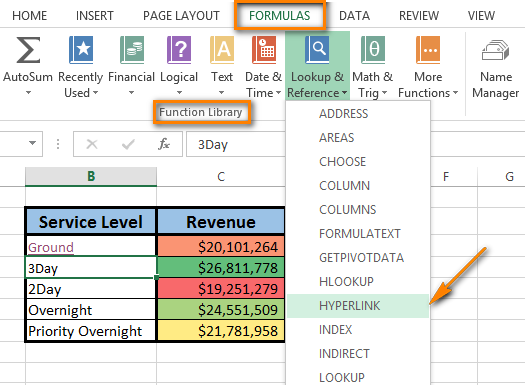The width and height of the screenshot is (525, 385).
Task: Open the Logical functions question-mark icon
Action: 179,50
